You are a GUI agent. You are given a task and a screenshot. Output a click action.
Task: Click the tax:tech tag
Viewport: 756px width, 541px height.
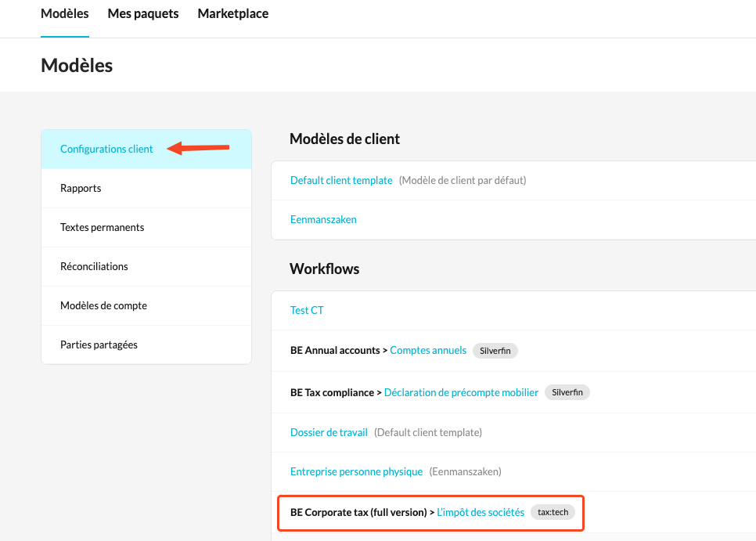click(x=553, y=512)
